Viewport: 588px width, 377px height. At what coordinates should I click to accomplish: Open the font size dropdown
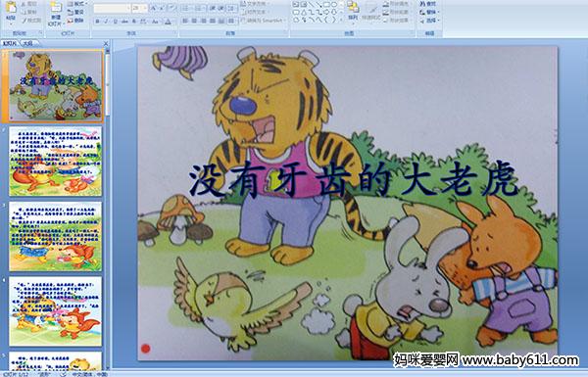point(145,8)
